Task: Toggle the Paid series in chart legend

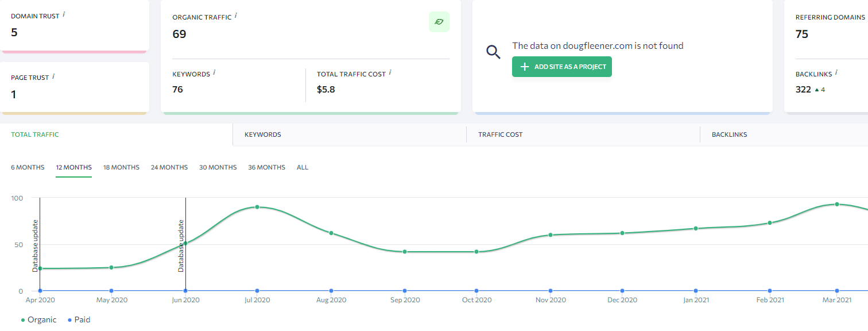Action: click(79, 320)
